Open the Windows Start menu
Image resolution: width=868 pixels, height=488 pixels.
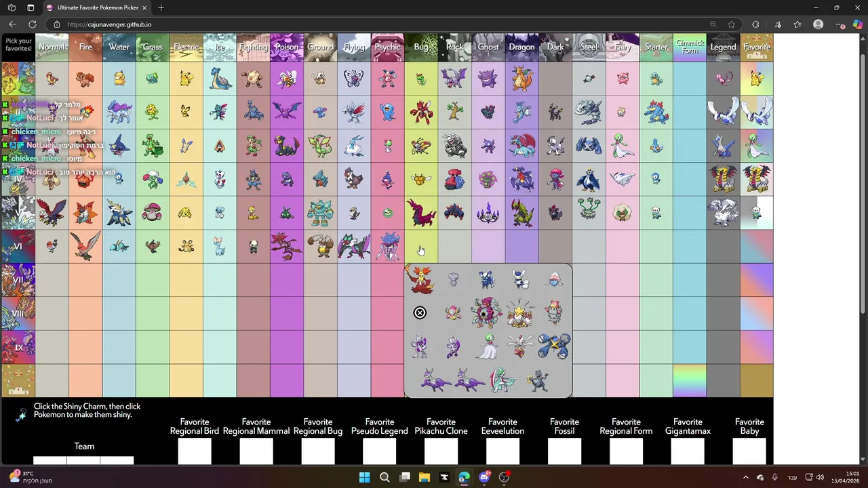(x=364, y=477)
